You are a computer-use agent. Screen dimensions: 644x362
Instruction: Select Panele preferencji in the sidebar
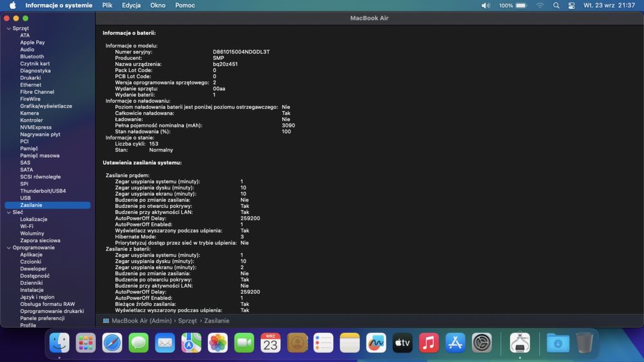tap(43, 318)
